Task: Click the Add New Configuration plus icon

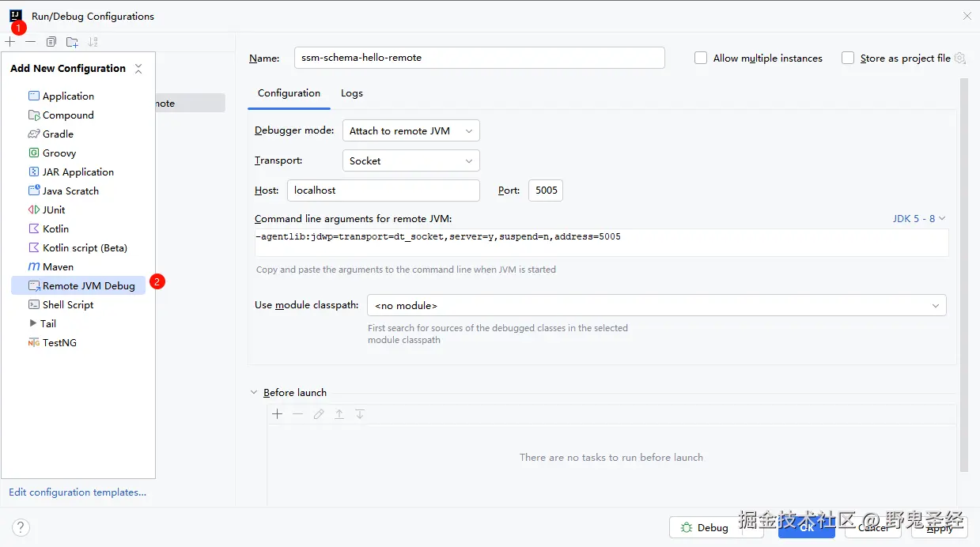Action: [10, 41]
